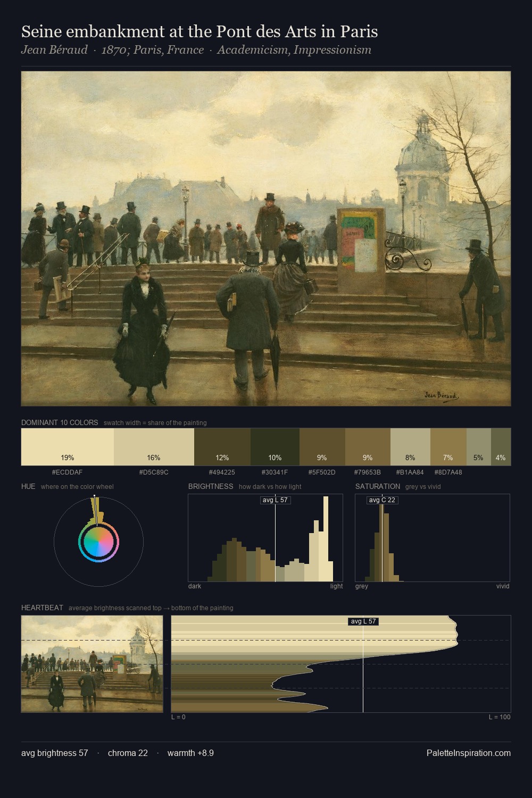Click the first 9% swatch #5F502D
The width and height of the screenshot is (532, 798).
click(322, 447)
